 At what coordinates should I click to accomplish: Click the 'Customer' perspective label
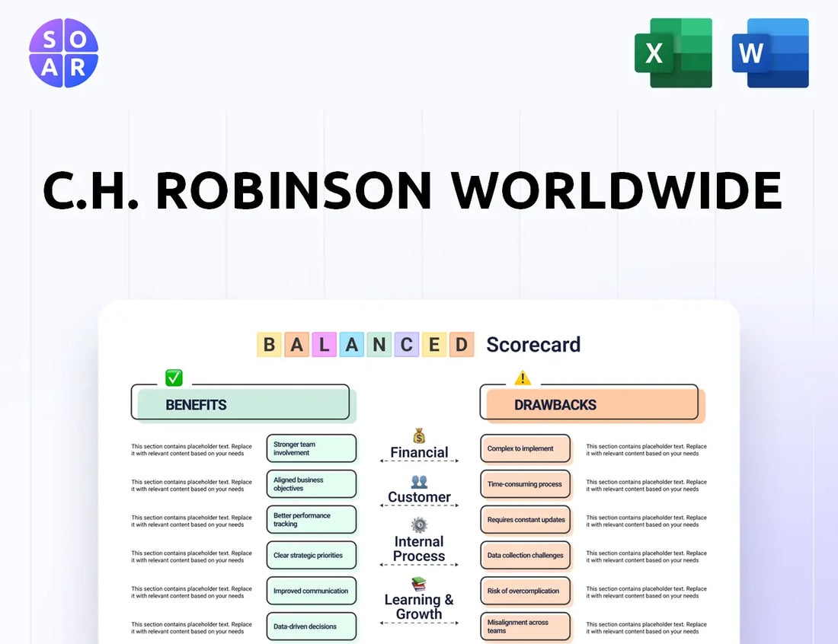pyautogui.click(x=419, y=497)
